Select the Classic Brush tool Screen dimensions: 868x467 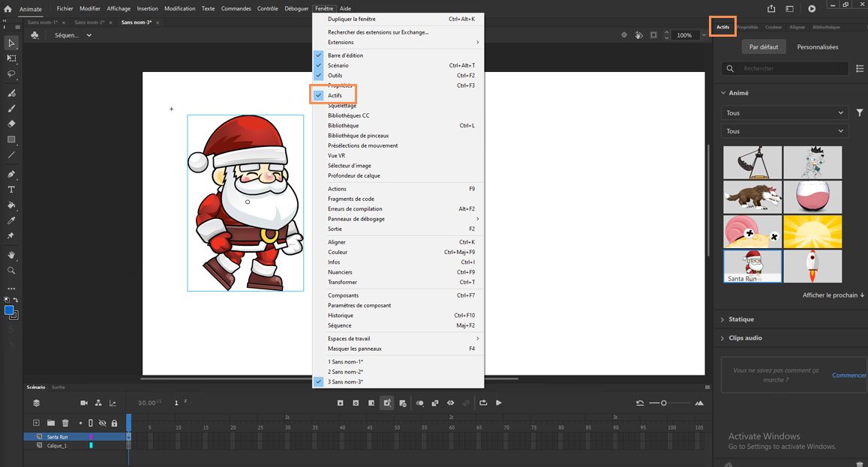(x=11, y=109)
